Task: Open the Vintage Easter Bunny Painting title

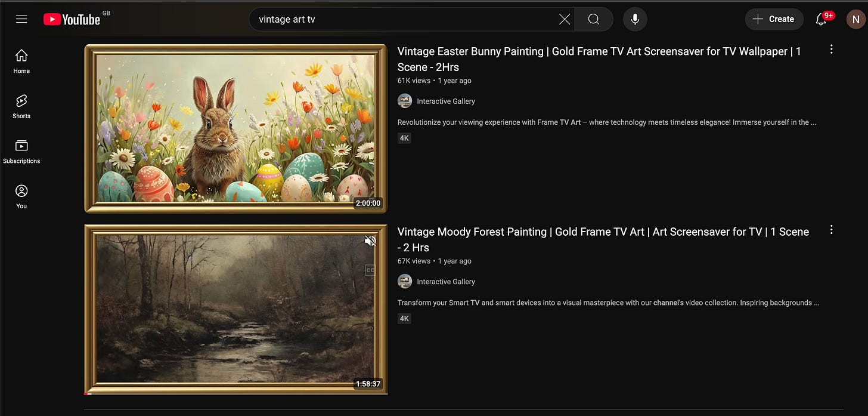Action: click(x=599, y=59)
